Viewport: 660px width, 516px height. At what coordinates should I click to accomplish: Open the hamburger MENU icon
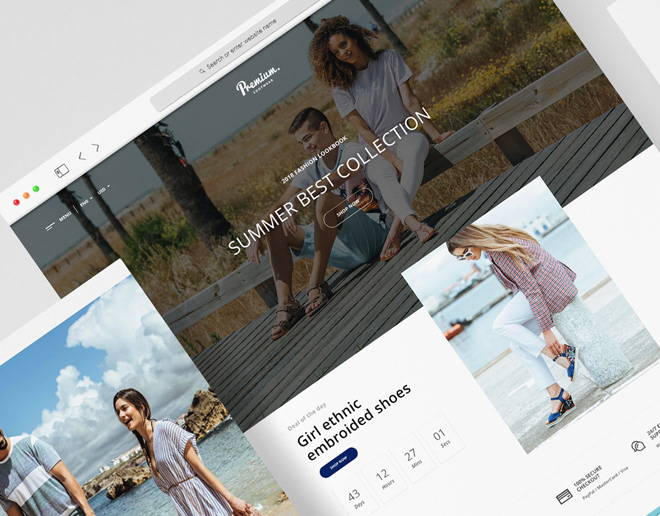point(50,226)
